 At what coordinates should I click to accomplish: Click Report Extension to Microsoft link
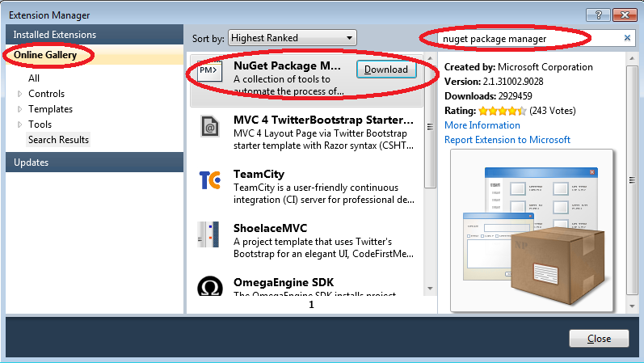[x=507, y=140]
